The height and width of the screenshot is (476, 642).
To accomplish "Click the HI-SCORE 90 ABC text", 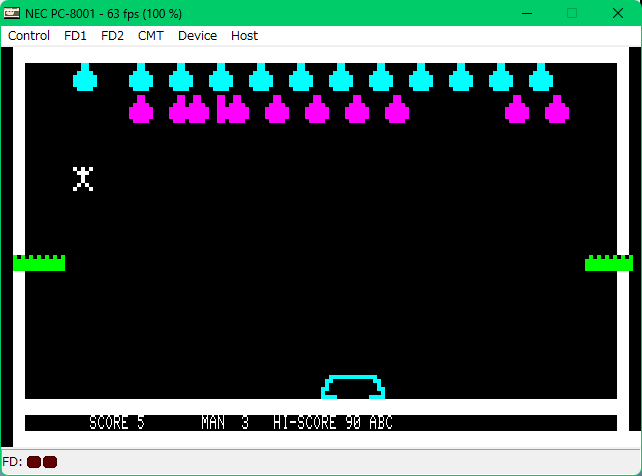I will (x=333, y=423).
